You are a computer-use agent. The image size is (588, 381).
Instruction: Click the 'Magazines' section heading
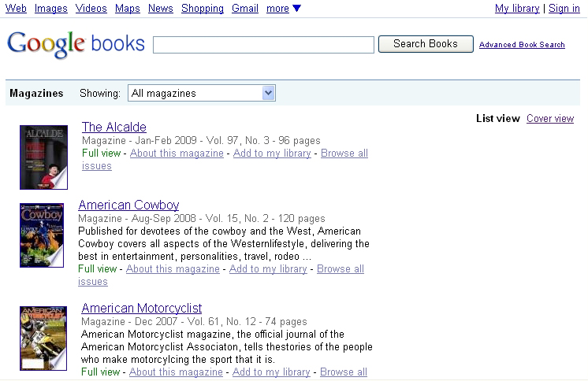coord(36,93)
